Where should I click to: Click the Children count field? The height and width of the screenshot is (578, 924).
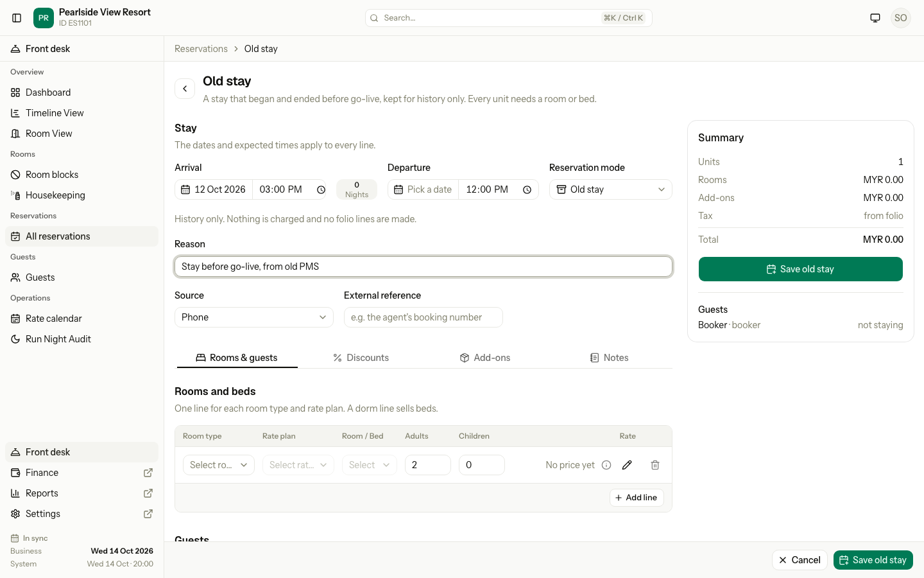(482, 465)
